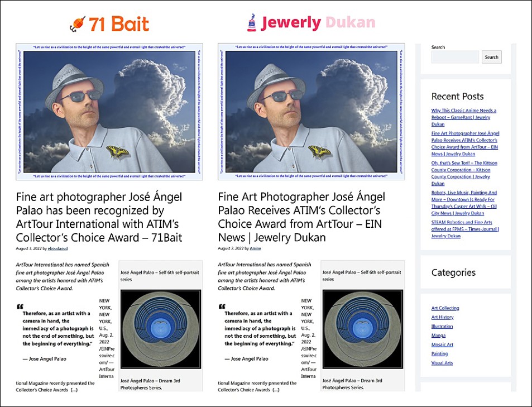Click the search input field

click(x=455, y=57)
